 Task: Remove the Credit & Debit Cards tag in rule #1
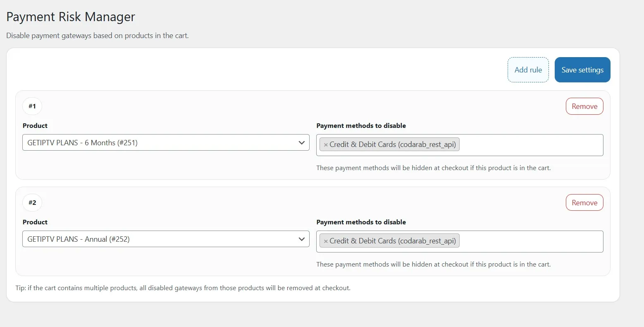coord(326,145)
